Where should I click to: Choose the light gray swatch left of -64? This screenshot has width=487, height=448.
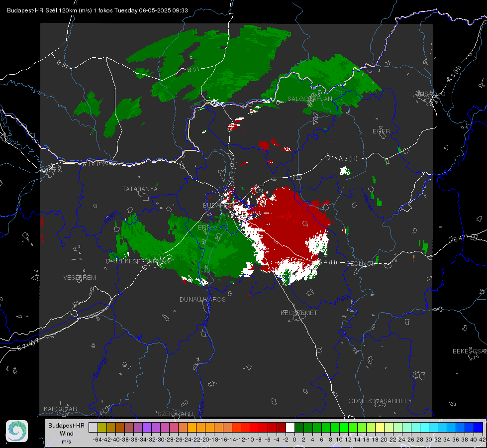coord(93,428)
